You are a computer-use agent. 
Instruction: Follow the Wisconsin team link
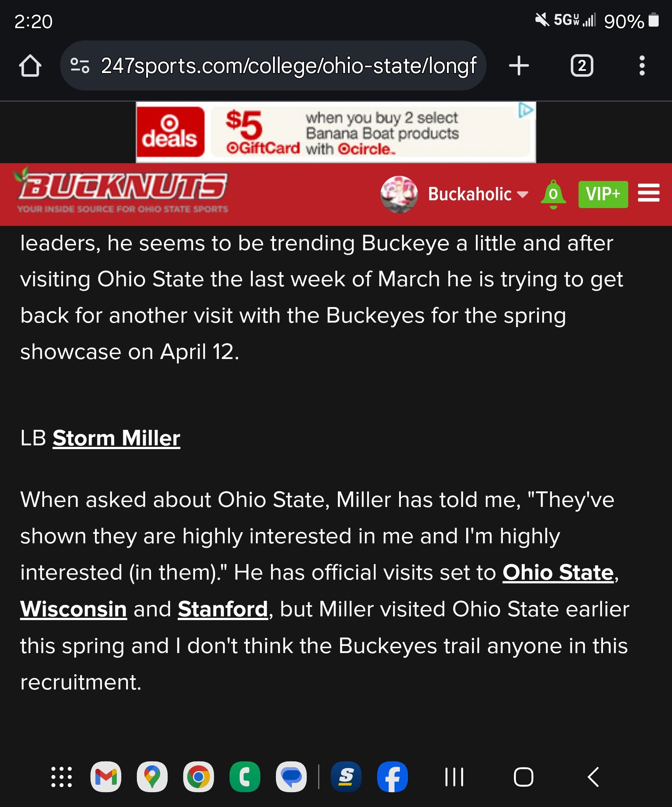73,609
